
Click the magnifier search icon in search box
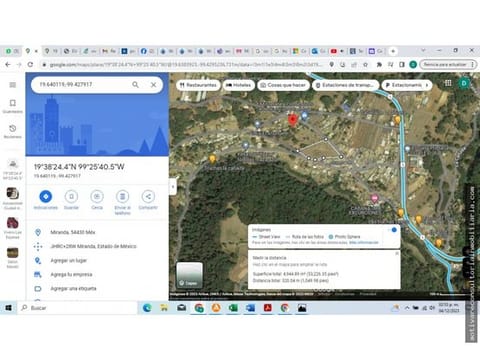tap(135, 85)
